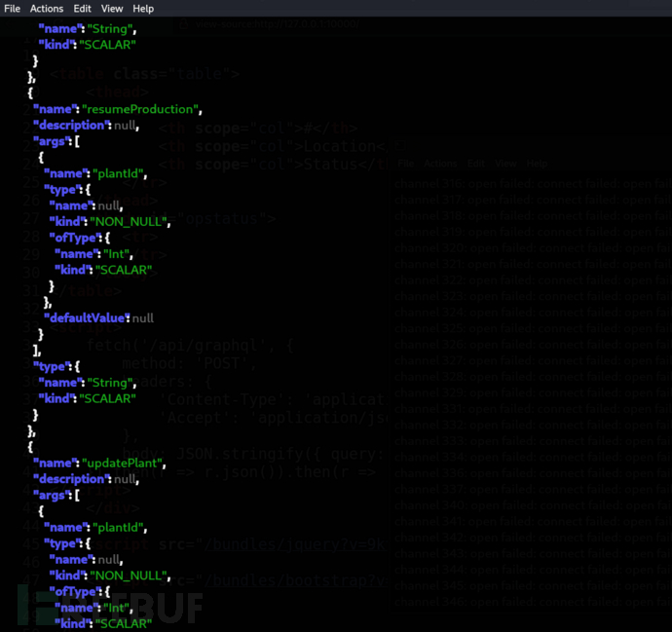Click the "channel 346: open failed" line
Viewport: 672px width, 632px height.
(533, 602)
